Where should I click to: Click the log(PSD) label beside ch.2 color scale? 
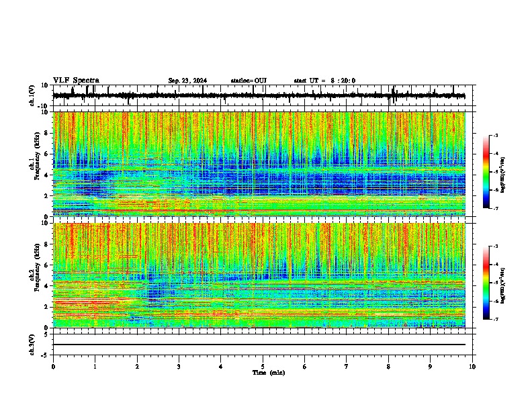click(503, 286)
